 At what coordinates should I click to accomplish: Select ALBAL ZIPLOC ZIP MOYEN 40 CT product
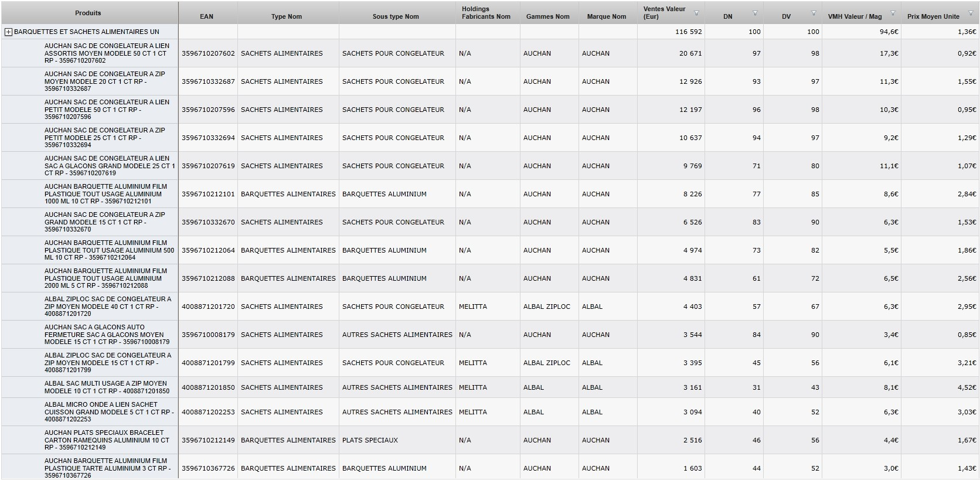click(108, 307)
